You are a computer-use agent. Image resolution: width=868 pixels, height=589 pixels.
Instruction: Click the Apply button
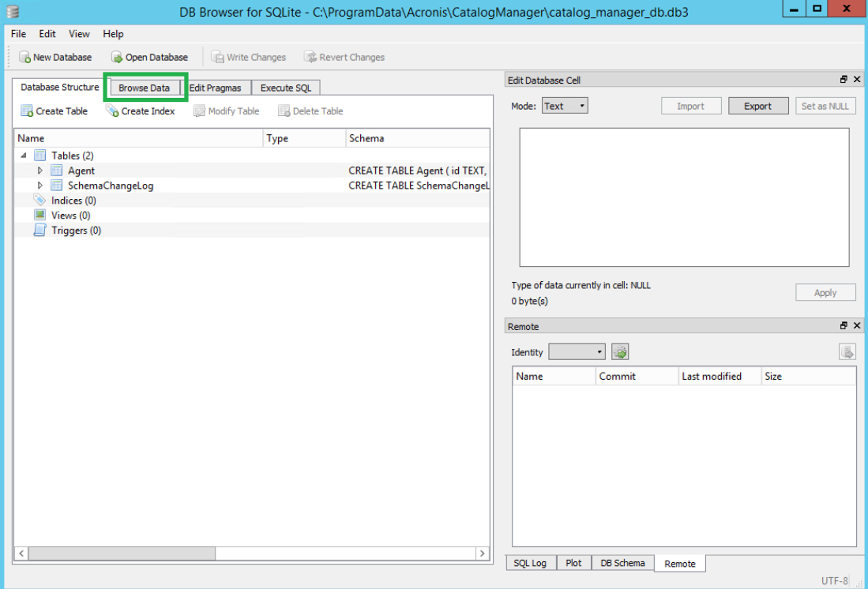pos(825,293)
